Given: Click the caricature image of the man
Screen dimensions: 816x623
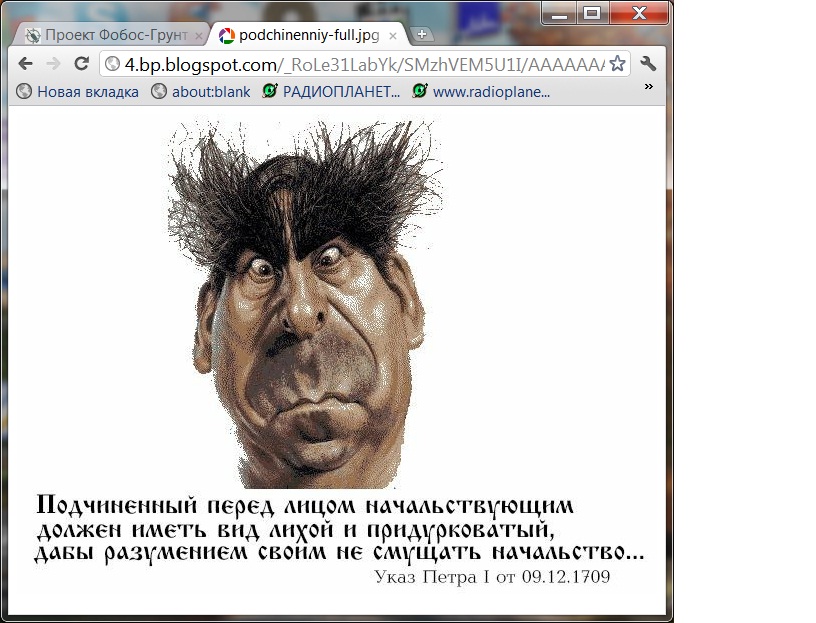Looking at the screenshot, I should [306, 304].
